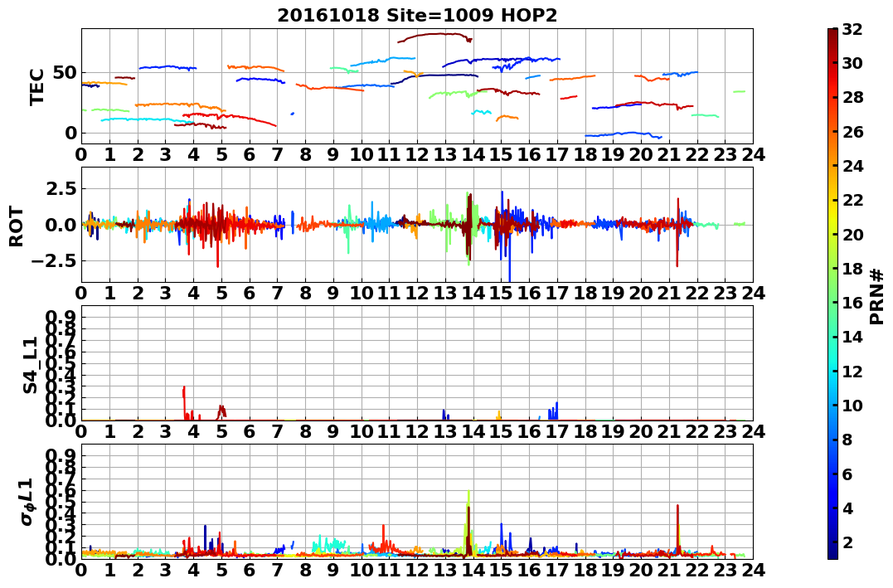Select the colorbar tick labeled 30
Image resolution: width=893 pixels, height=588 pixels.
pos(852,63)
